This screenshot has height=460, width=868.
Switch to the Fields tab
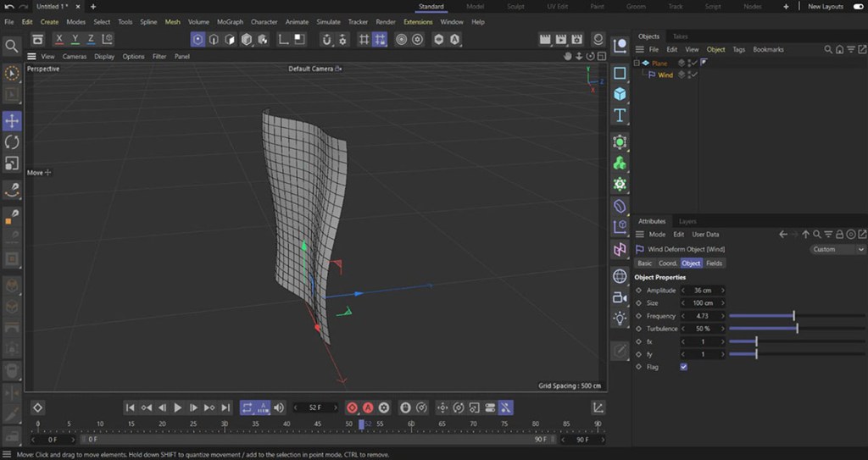click(x=715, y=263)
